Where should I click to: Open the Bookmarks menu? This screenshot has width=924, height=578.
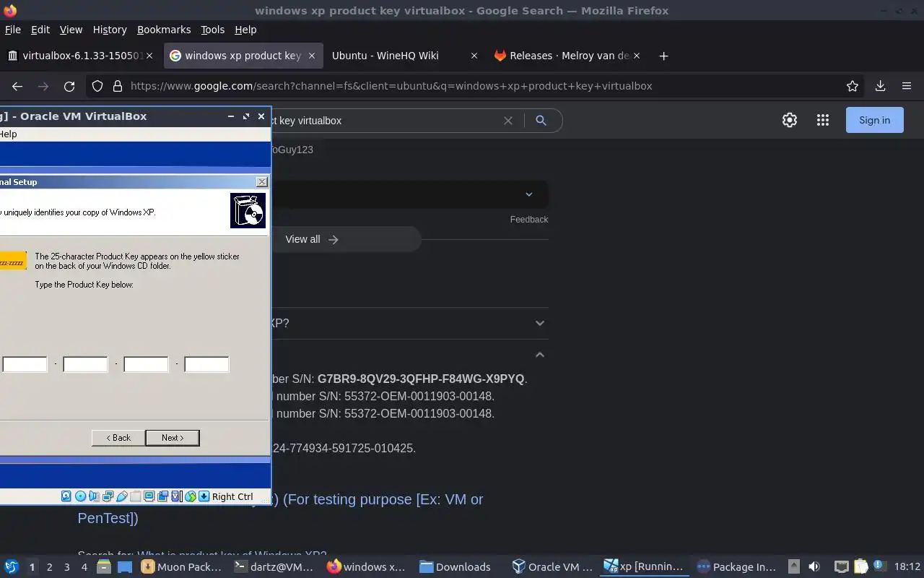tap(164, 30)
